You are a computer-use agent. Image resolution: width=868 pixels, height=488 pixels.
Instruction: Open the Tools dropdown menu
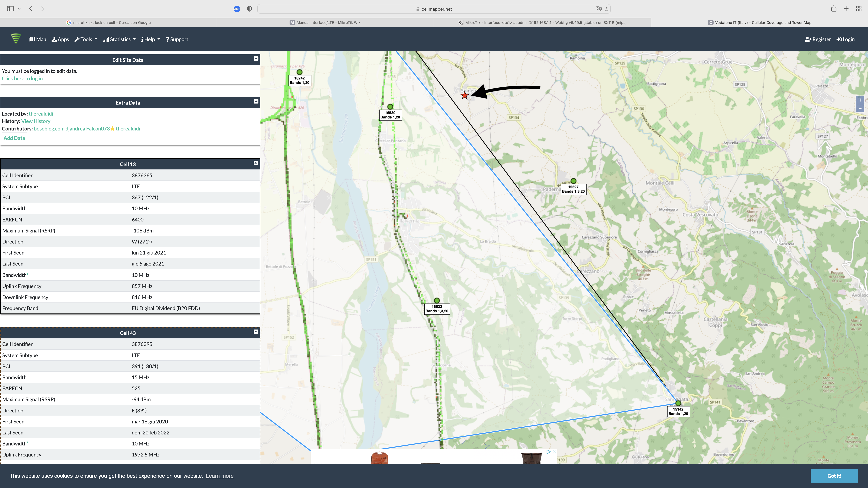coord(86,39)
